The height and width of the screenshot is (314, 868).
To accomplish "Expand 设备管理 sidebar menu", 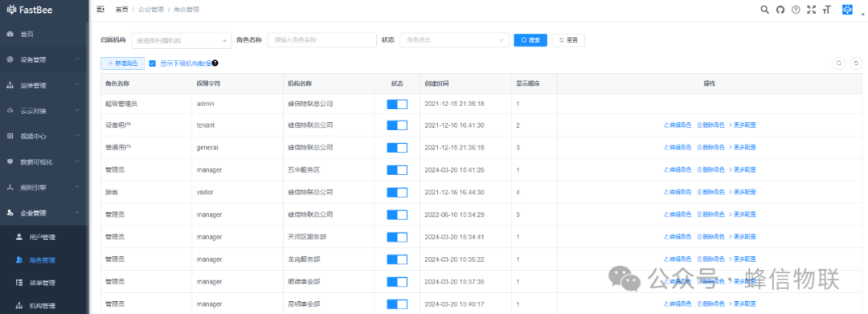I will [x=44, y=59].
